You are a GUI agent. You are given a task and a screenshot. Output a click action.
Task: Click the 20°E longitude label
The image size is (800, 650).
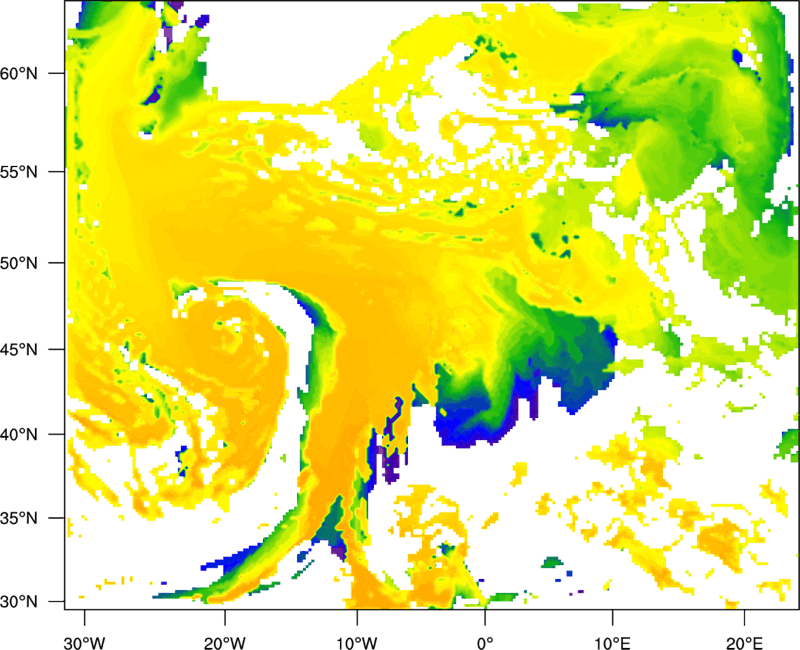pyautogui.click(x=744, y=643)
